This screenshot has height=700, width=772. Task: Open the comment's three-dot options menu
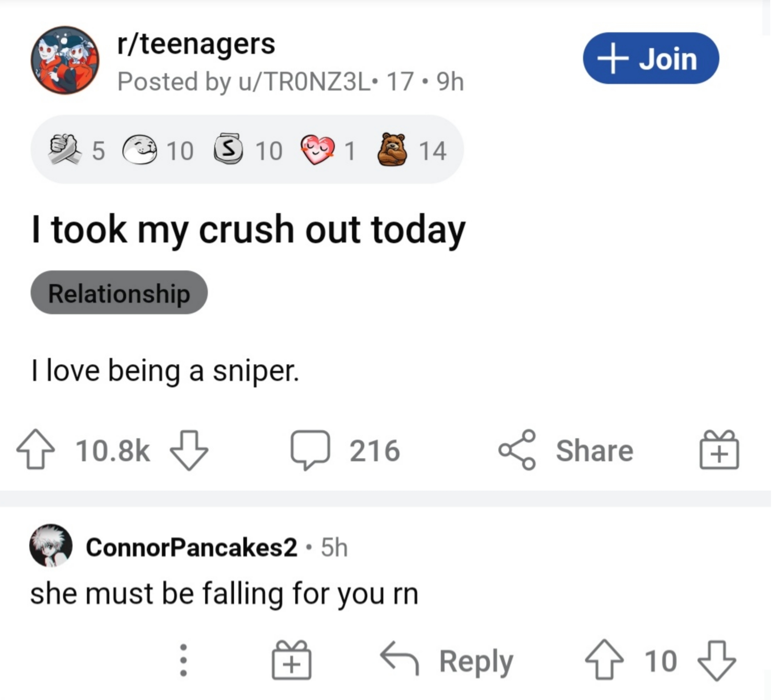click(x=183, y=660)
